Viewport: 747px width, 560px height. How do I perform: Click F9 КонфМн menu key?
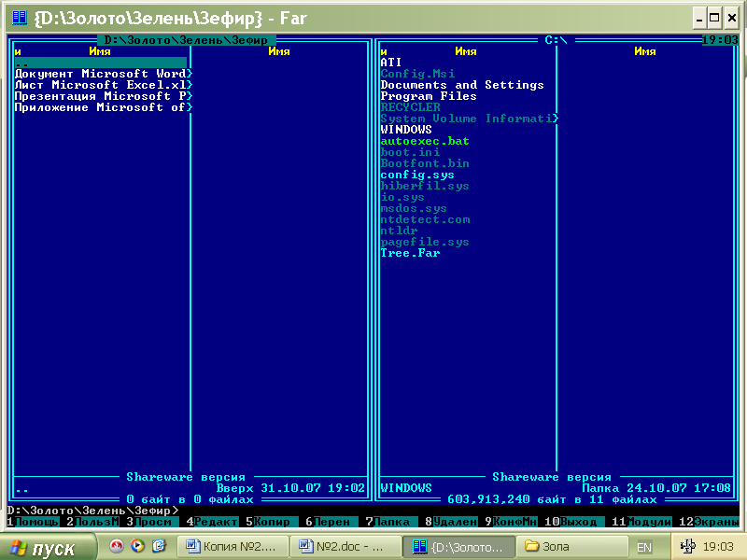click(x=511, y=522)
